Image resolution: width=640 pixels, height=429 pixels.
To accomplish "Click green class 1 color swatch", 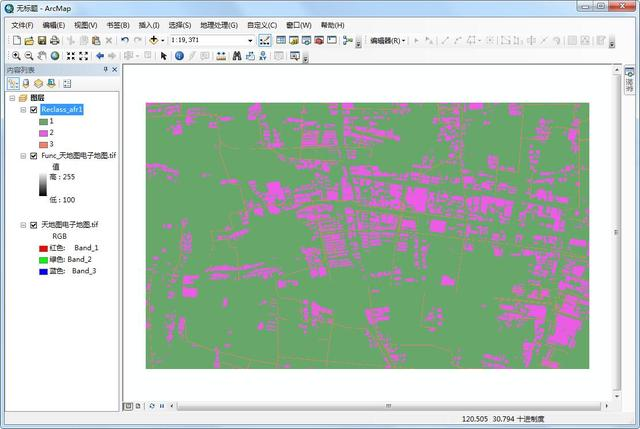I will 43,122.
